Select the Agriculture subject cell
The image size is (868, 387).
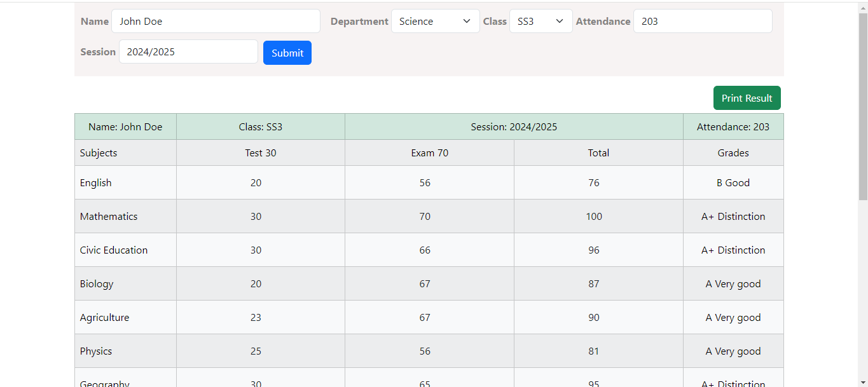pos(105,317)
